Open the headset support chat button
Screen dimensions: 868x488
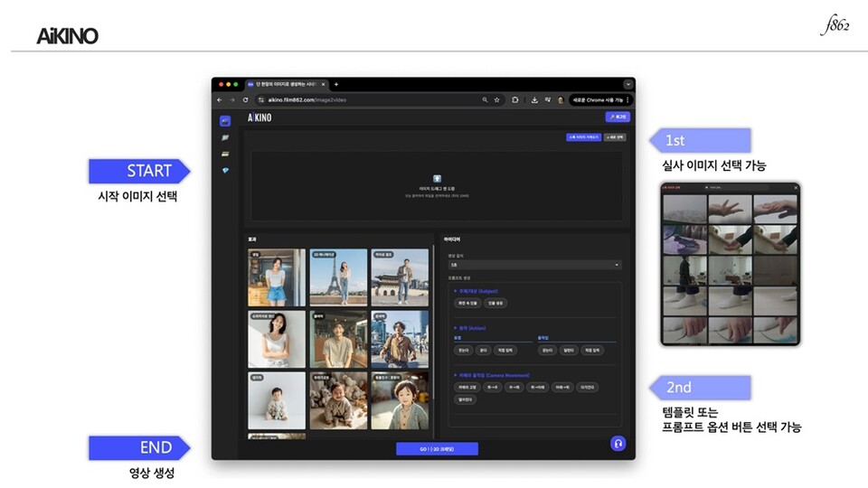coord(618,443)
